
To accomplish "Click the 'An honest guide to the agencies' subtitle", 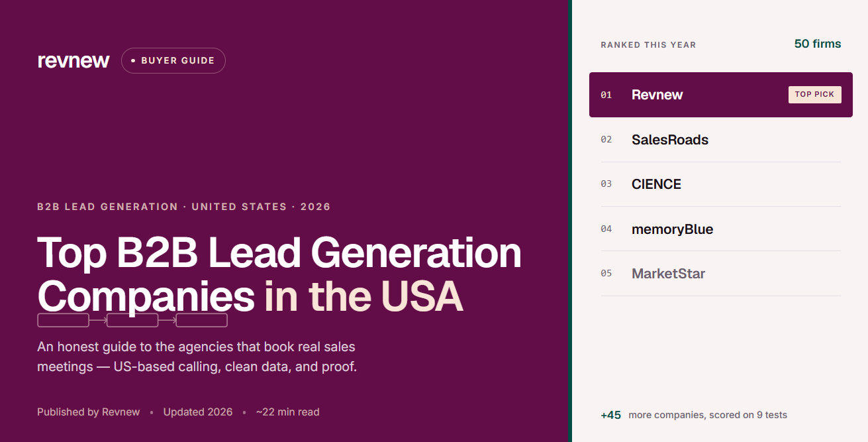I will click(197, 357).
